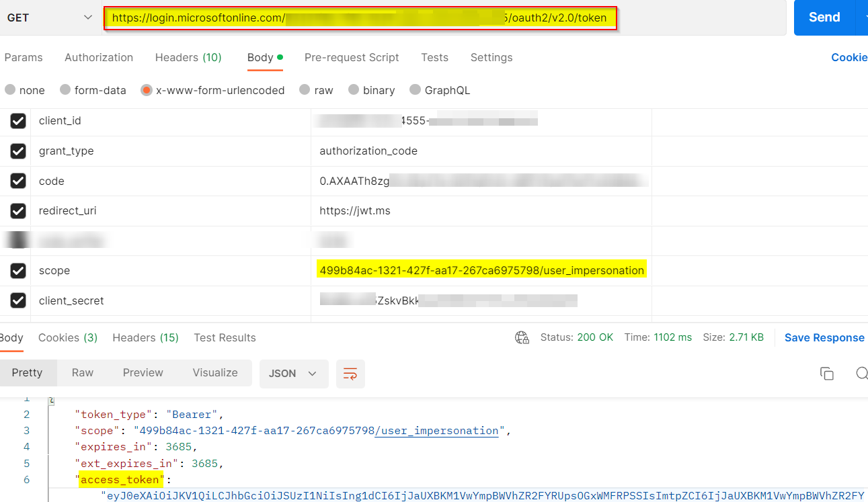
Task: Click the network globe icon
Action: click(522, 337)
